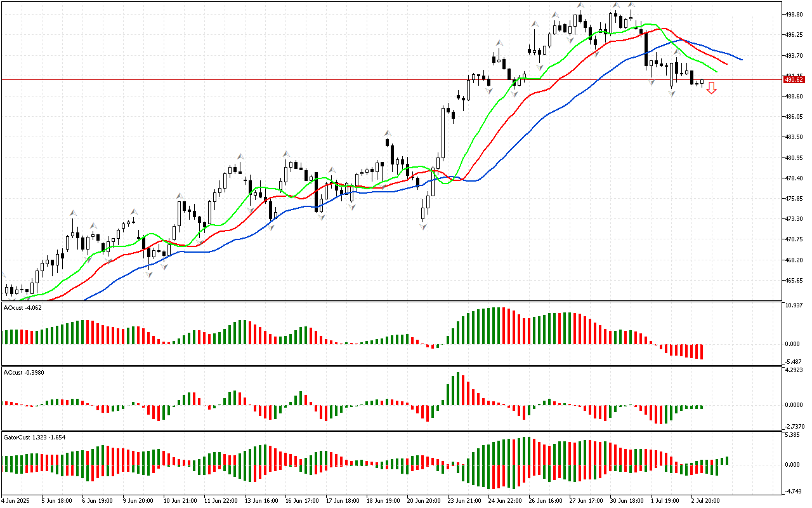The width and height of the screenshot is (812, 508).
Task: Click the 4 Jun 2025 date label
Action: [x=16, y=500]
